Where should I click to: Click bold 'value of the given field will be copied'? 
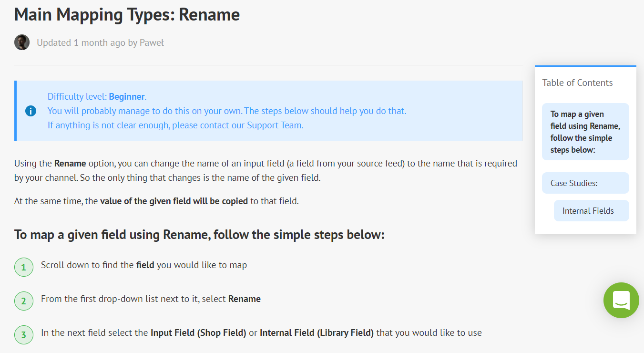click(x=174, y=201)
